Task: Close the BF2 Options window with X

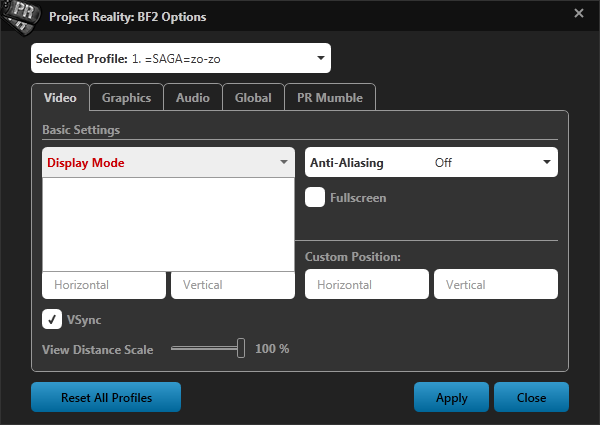Action: pos(579,13)
